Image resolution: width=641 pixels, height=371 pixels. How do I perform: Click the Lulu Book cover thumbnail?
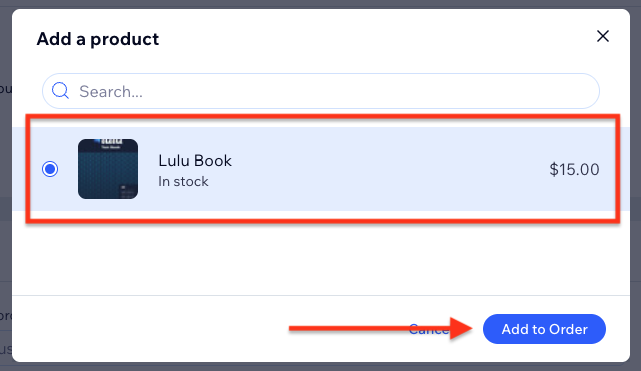point(108,169)
